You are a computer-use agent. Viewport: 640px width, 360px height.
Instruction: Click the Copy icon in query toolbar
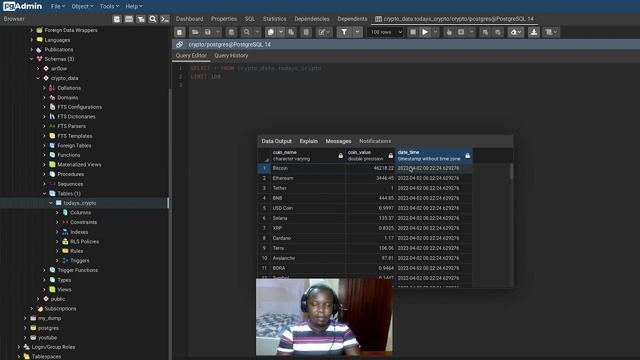tap(270, 32)
